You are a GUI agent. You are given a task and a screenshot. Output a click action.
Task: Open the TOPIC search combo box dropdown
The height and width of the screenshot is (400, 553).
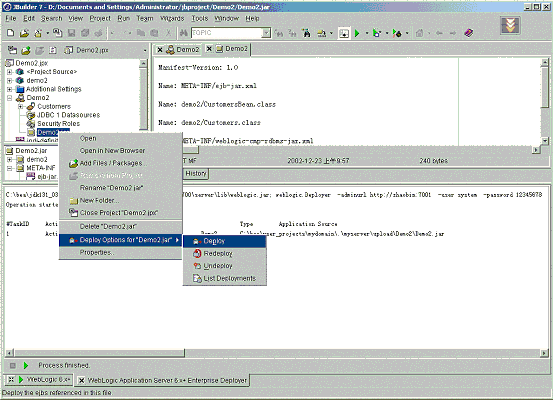pyautogui.click(x=266, y=33)
